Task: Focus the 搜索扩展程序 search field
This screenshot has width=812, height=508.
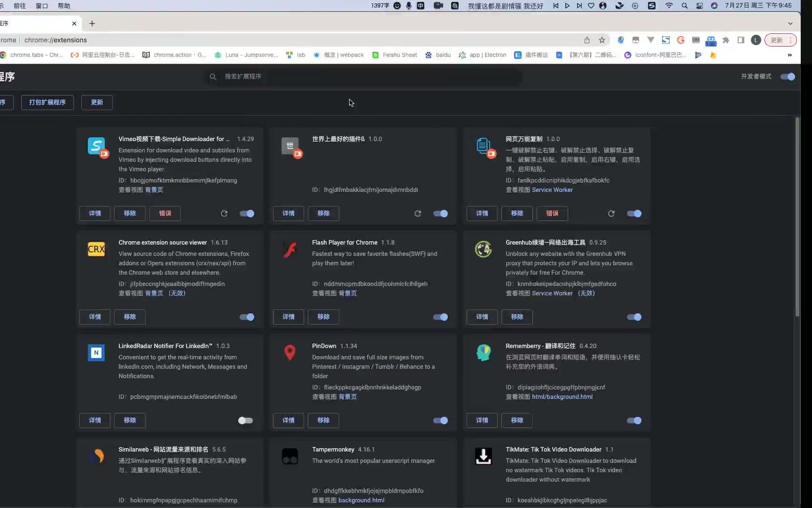Action: (x=363, y=77)
